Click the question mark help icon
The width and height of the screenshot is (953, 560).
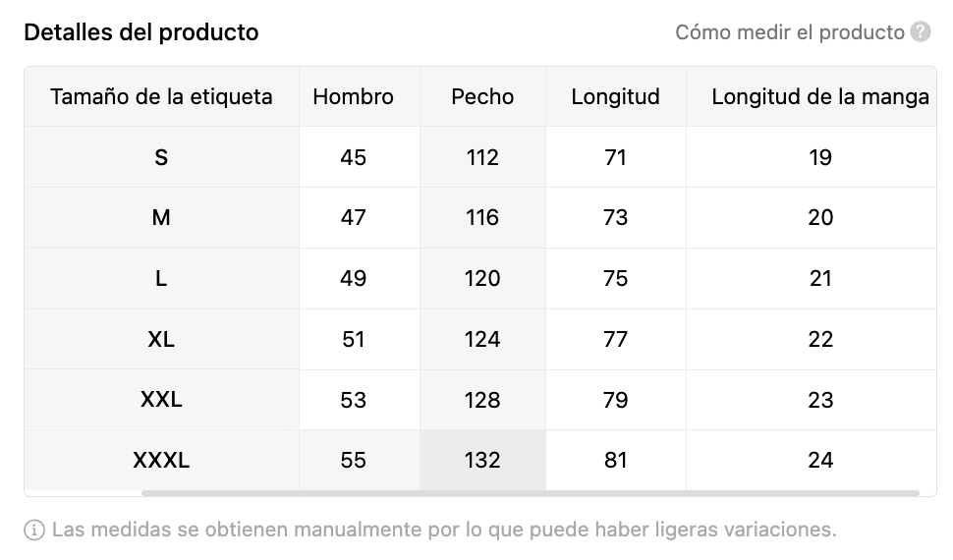coord(921,31)
